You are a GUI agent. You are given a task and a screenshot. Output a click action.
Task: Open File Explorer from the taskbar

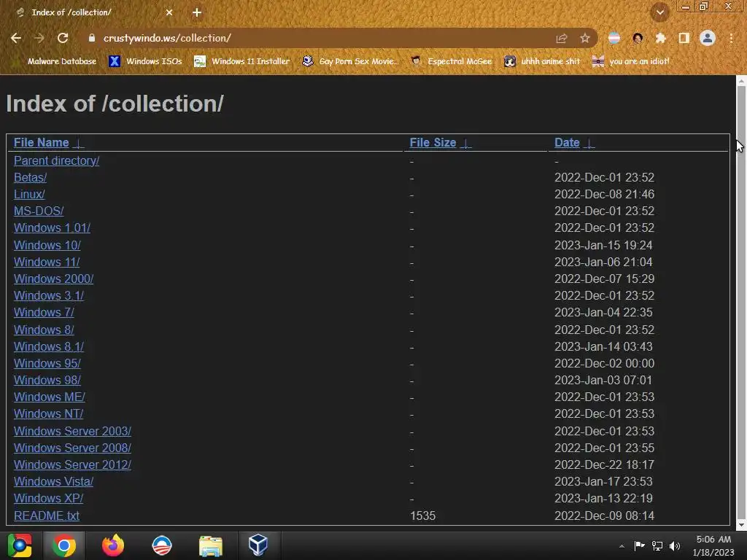(210, 545)
